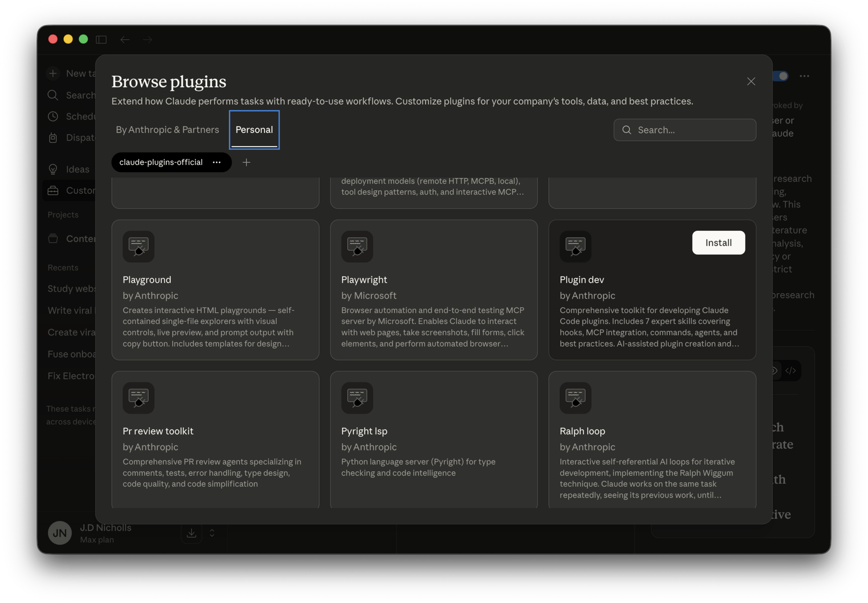Click the forward navigation arrow
This screenshot has width=868, height=603.
pos(147,40)
